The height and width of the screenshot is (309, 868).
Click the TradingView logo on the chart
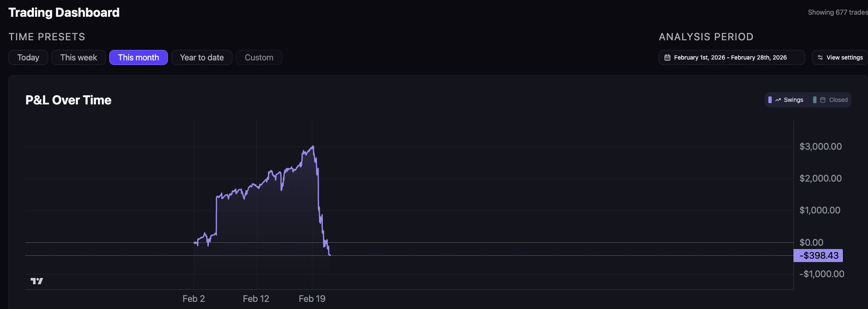[37, 281]
